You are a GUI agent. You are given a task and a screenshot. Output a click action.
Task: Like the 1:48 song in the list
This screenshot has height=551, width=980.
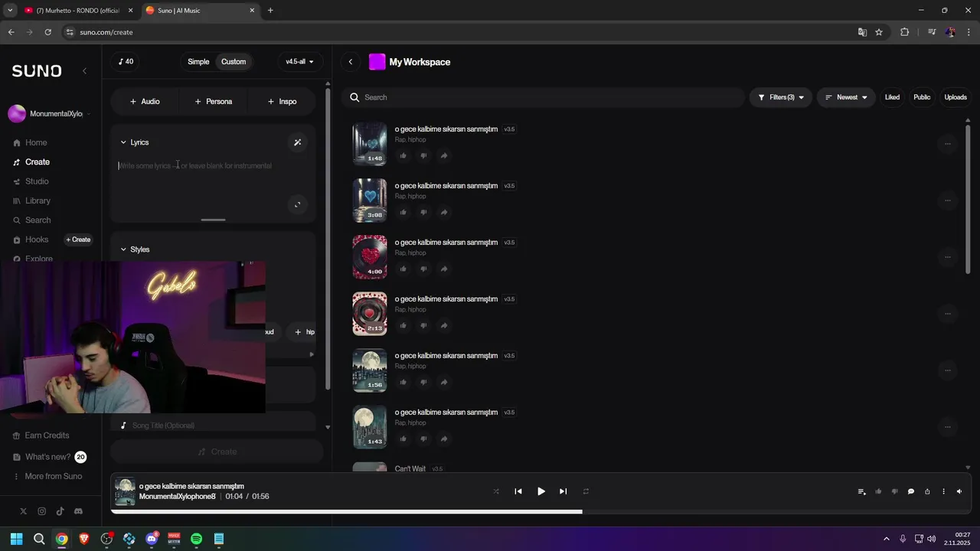coord(403,155)
